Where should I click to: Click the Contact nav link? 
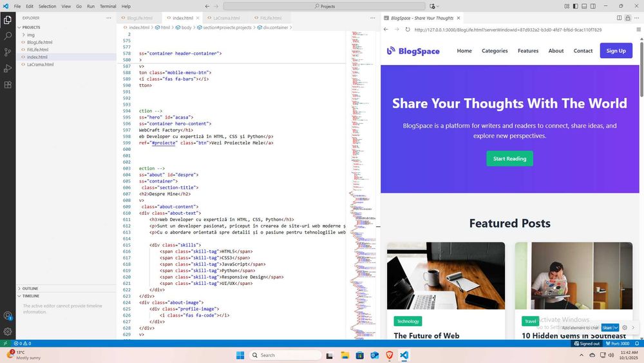pos(583,50)
